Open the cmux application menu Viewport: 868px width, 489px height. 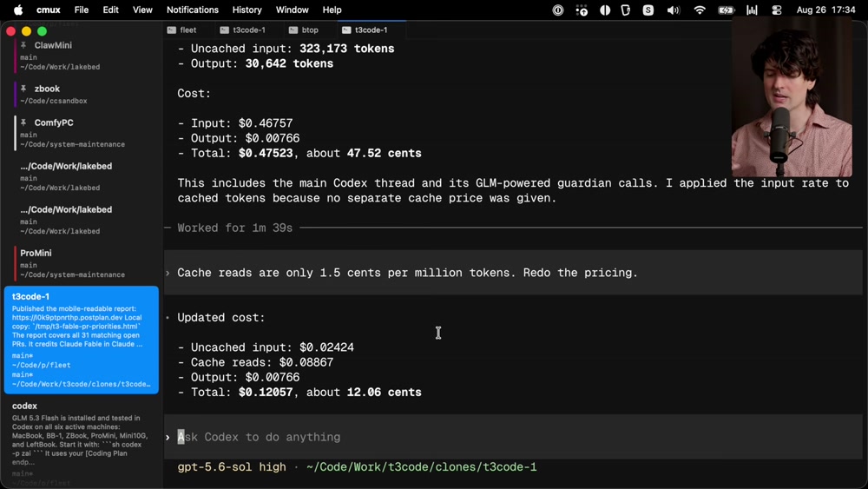tap(48, 10)
